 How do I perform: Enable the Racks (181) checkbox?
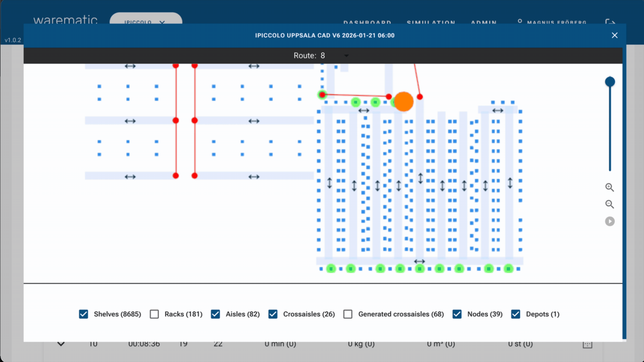154,314
